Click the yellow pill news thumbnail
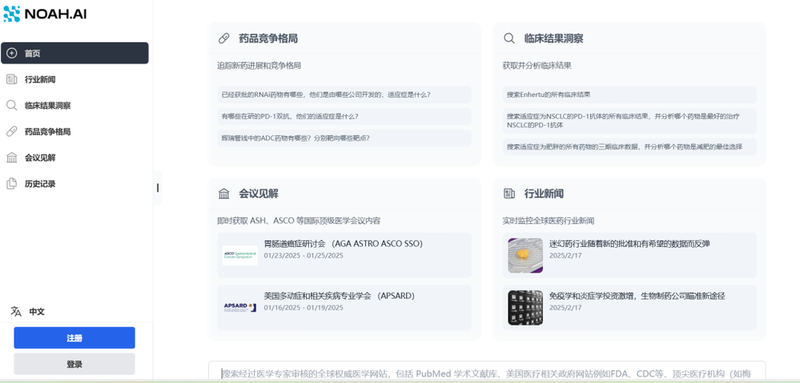Screen dimensions: 800x383 tap(525, 255)
